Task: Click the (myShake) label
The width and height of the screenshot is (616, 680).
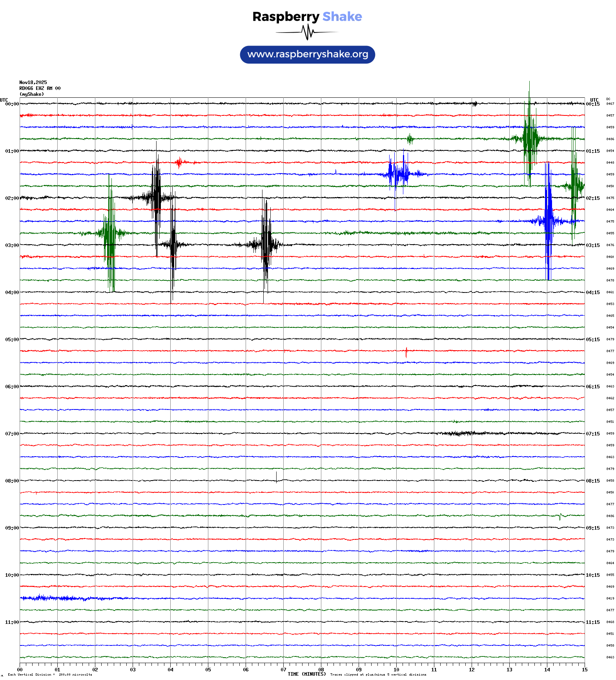Action: pyautogui.click(x=32, y=94)
